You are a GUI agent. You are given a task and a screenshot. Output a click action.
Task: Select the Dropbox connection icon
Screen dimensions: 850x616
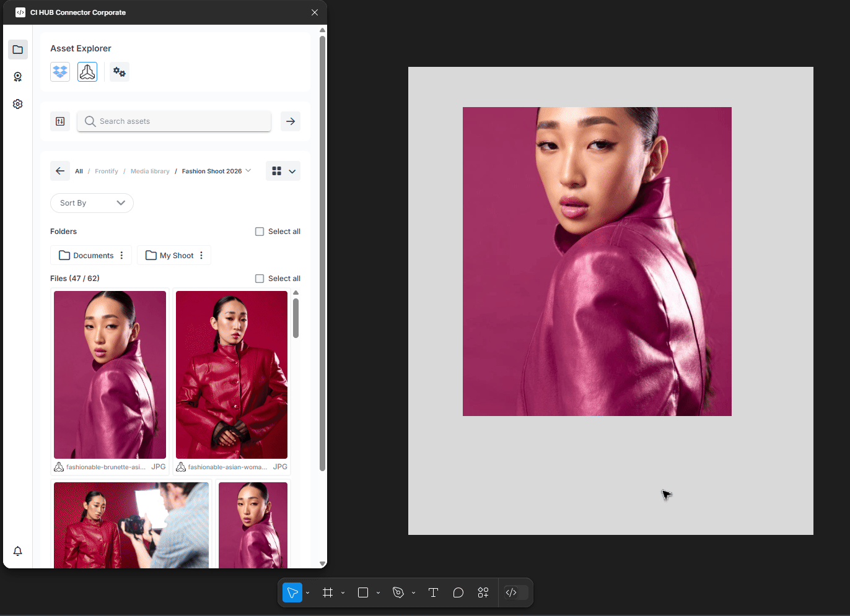(x=60, y=72)
